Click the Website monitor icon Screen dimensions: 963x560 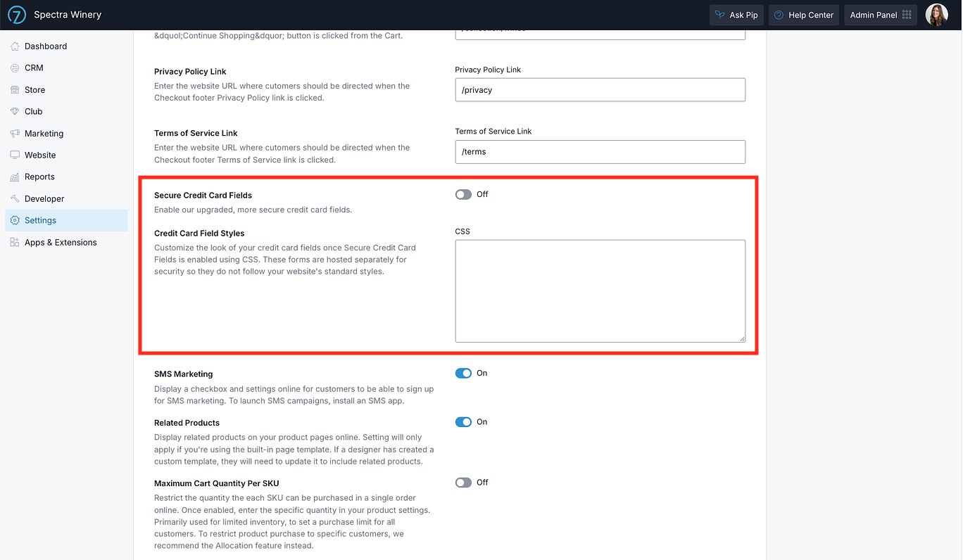pos(15,155)
